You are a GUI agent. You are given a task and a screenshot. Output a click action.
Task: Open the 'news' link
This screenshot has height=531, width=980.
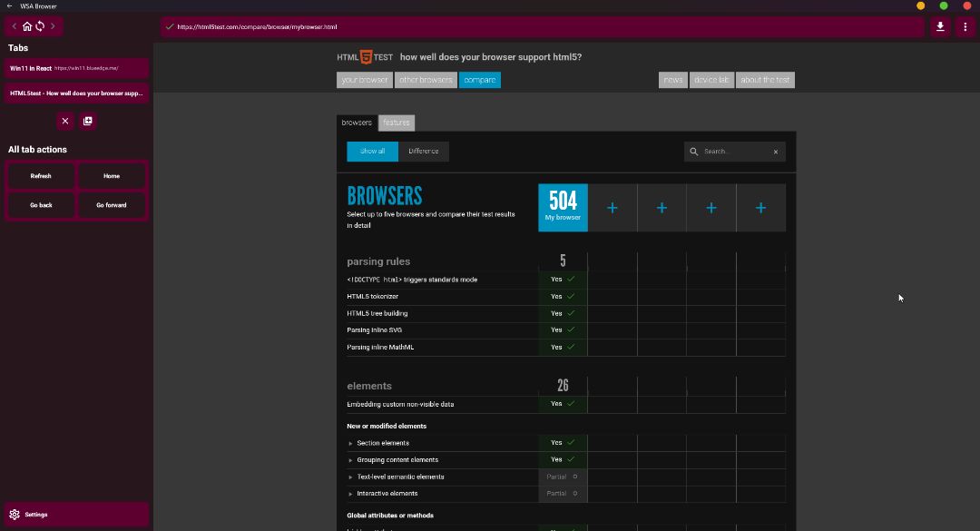[x=673, y=80]
